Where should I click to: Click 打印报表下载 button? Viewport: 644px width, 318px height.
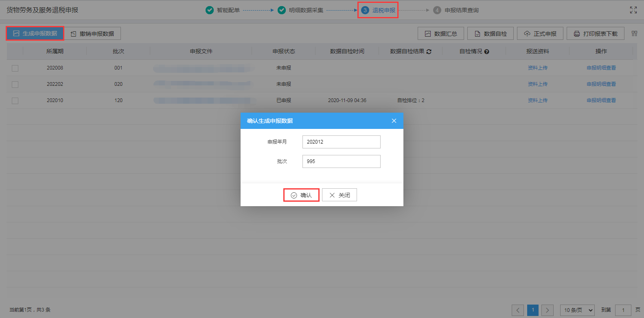pyautogui.click(x=596, y=33)
